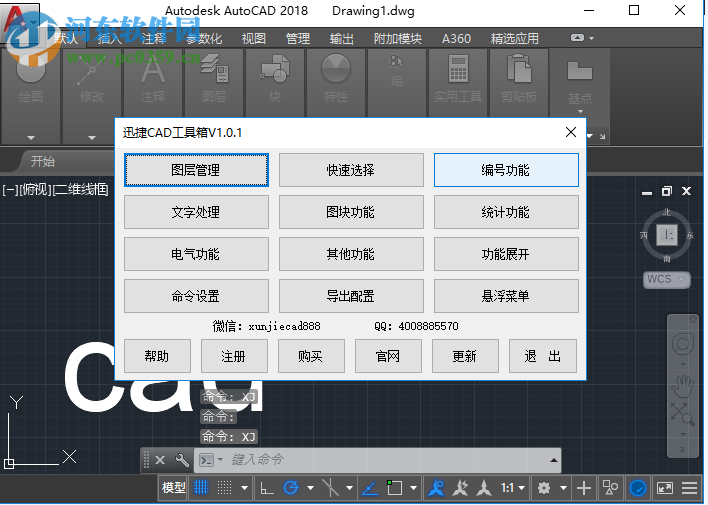Viewport: 708px width, 505px height.
Task: Click the 退出 exit button
Action: coord(543,356)
